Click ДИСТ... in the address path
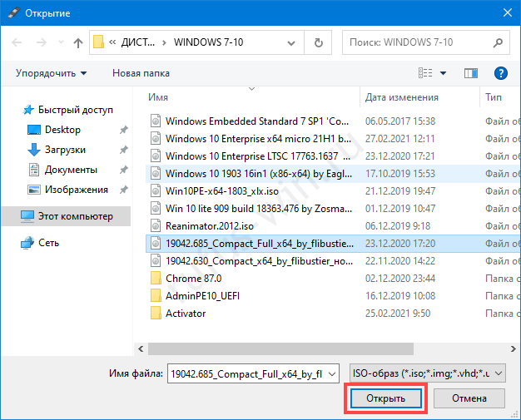Screen dimensions: 521x420 click(138, 42)
